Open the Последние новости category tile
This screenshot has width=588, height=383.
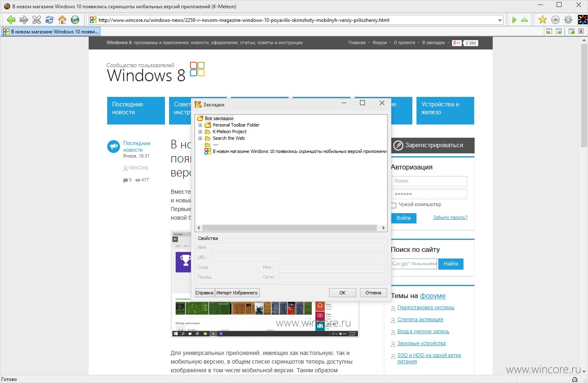136,110
